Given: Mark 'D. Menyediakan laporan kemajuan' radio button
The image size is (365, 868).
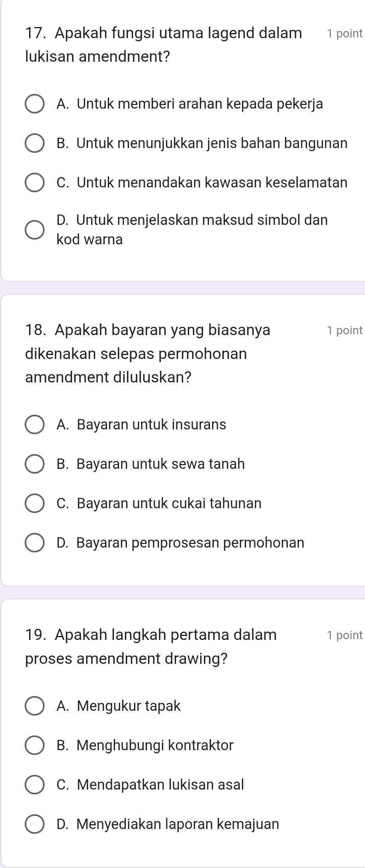Looking at the screenshot, I should [x=35, y=824].
